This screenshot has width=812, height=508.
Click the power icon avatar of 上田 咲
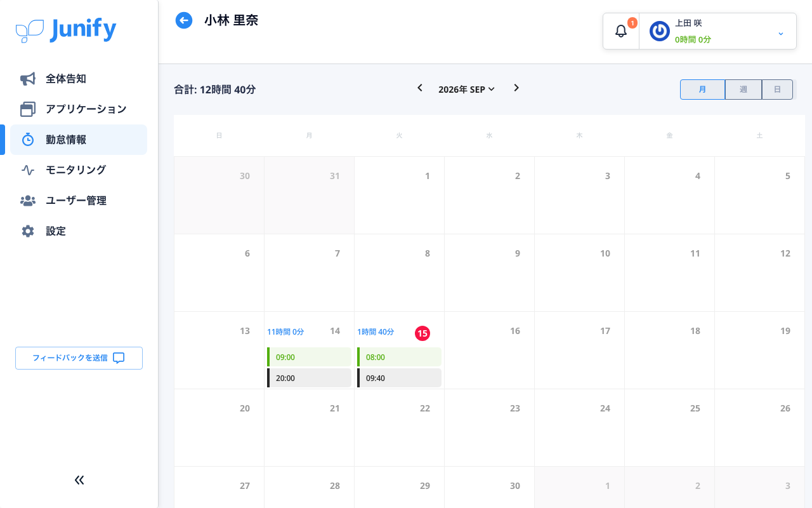click(660, 31)
